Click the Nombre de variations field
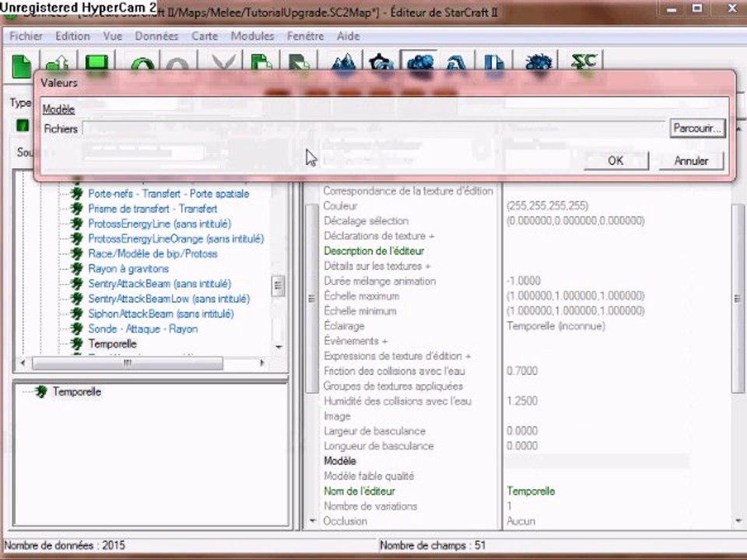The width and height of the screenshot is (747, 560). [x=370, y=506]
